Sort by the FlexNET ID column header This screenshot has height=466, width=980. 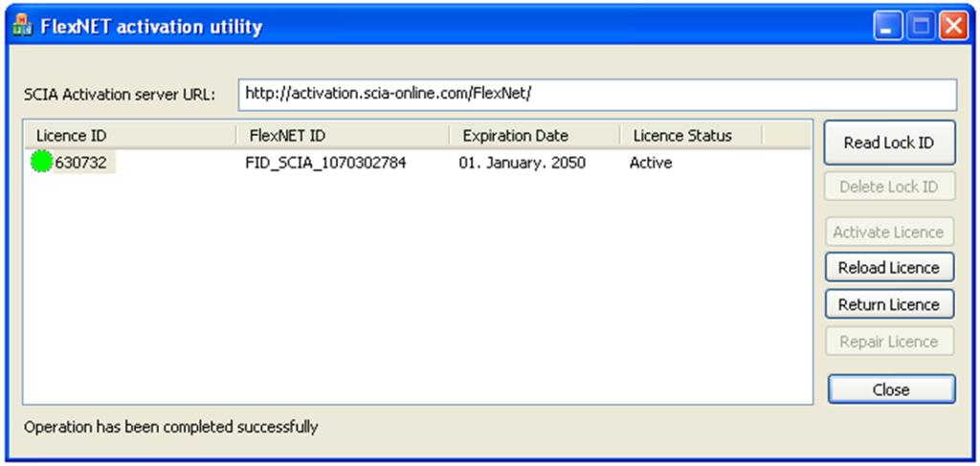343,136
